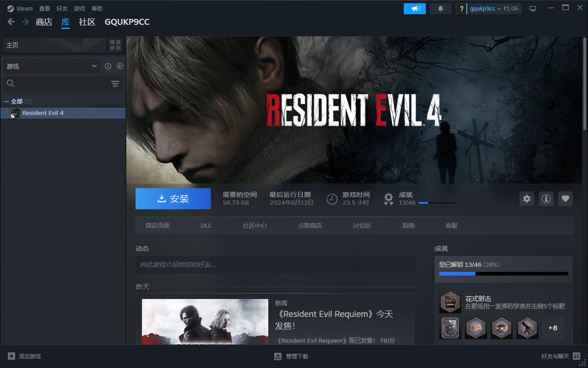
Task: Open the 商店 store tab
Action: point(44,22)
